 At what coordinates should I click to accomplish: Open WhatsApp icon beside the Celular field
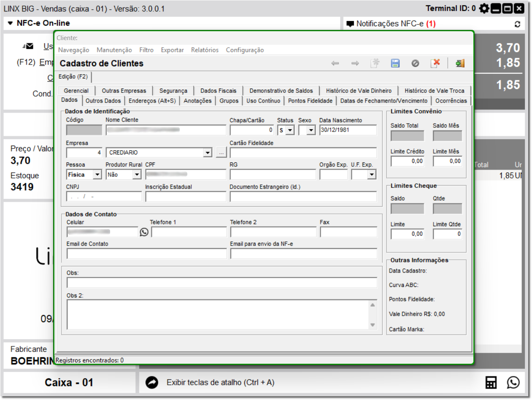(144, 232)
